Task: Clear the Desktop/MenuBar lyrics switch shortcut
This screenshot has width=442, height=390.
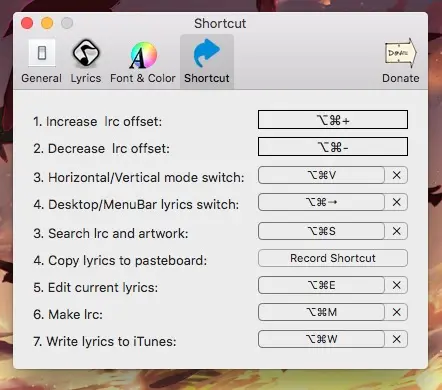Action: 396,202
